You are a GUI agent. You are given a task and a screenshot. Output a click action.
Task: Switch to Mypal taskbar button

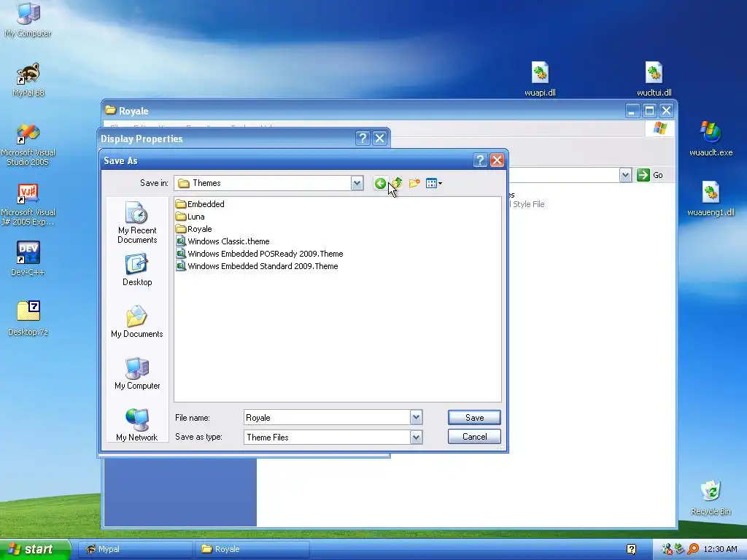136,549
